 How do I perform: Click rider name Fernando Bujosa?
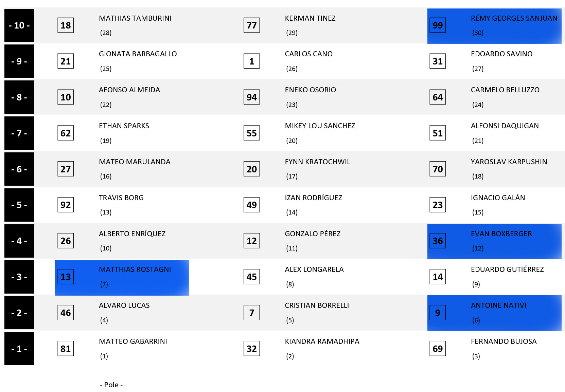click(504, 341)
